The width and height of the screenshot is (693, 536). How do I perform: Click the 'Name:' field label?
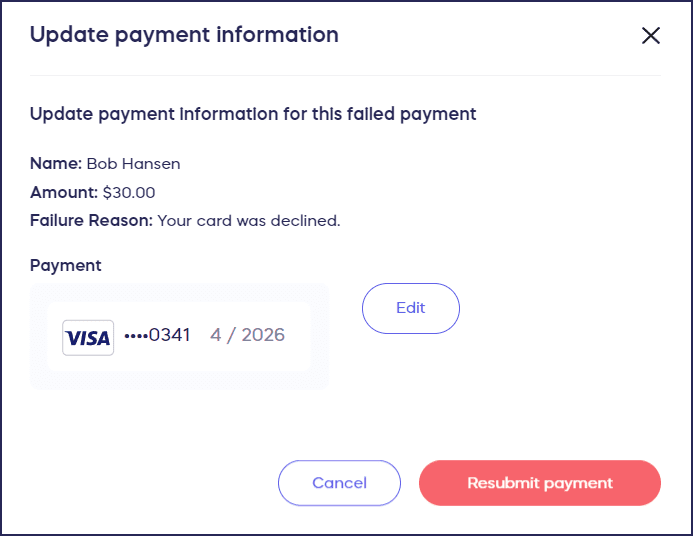click(56, 164)
